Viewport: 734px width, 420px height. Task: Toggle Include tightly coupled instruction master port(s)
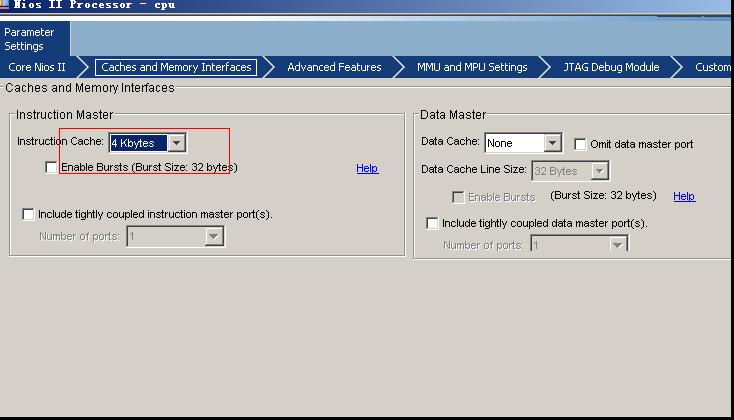(x=28, y=214)
